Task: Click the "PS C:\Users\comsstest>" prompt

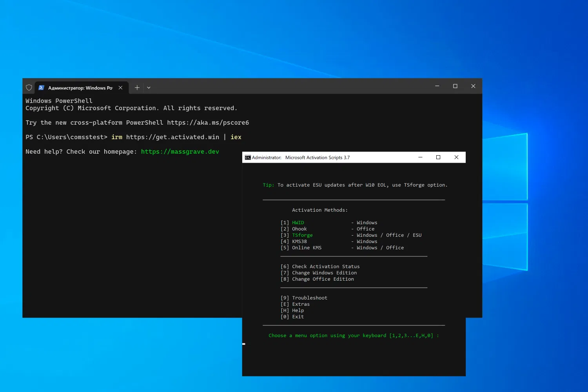Action: click(x=66, y=137)
